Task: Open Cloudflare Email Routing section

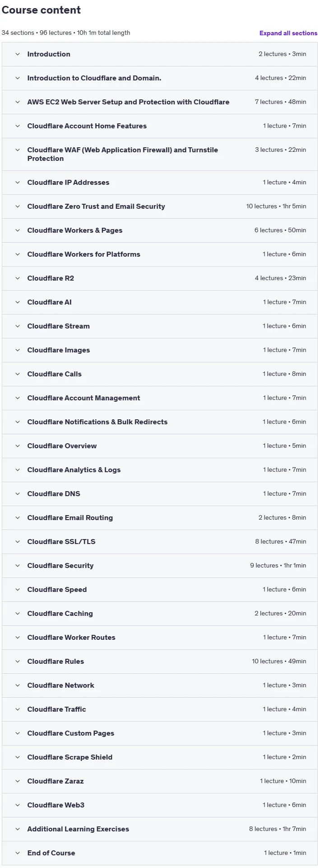Action: 160,518
